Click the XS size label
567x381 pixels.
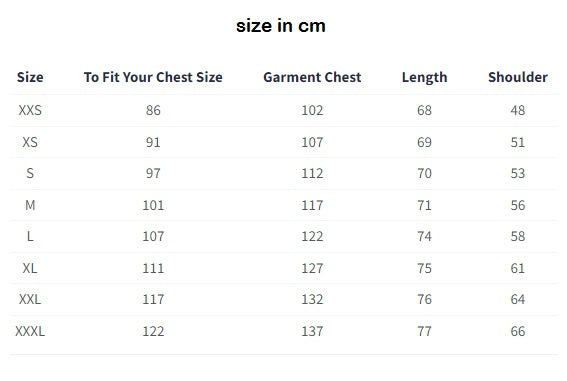click(x=30, y=142)
